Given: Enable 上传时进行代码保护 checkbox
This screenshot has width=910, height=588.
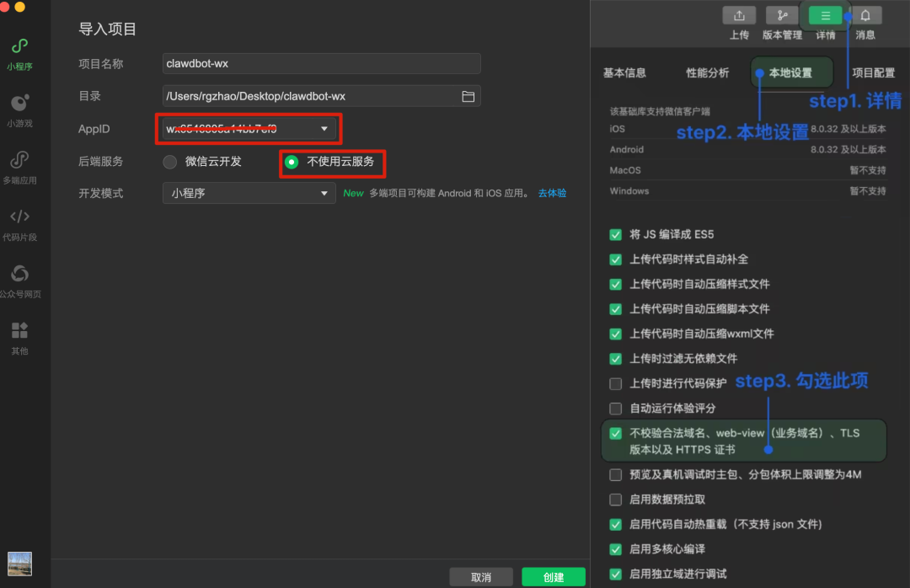Looking at the screenshot, I should [x=616, y=383].
